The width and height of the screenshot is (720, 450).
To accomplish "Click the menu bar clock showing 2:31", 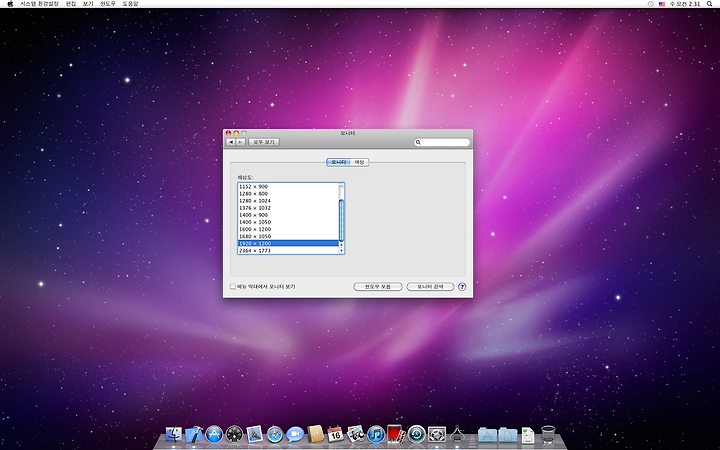I will tap(685, 4).
